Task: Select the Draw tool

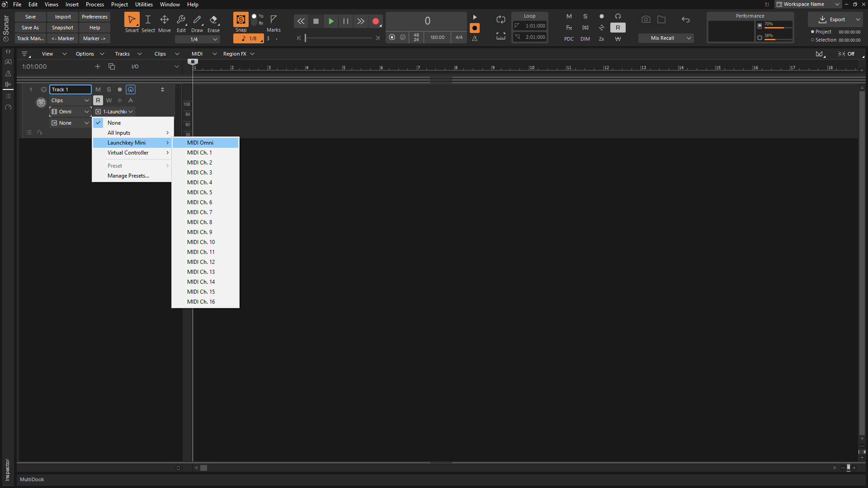Action: point(197,20)
